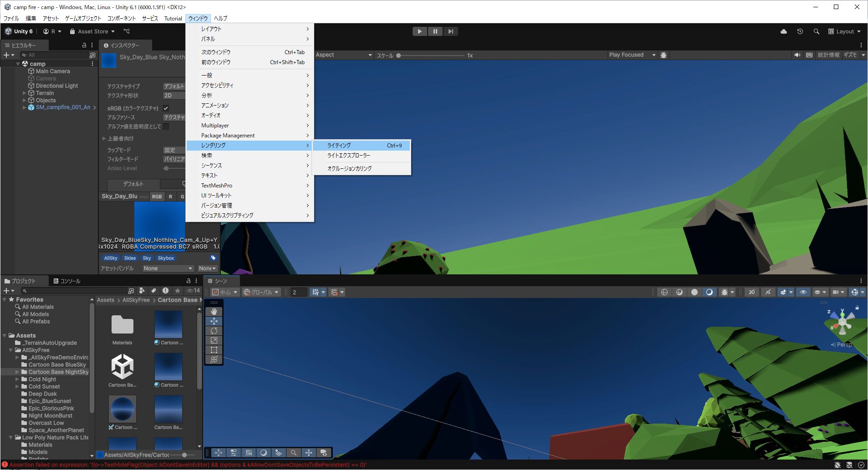Click the Scene orientation gizmo
Screen dimensions: 868x470
click(842, 323)
